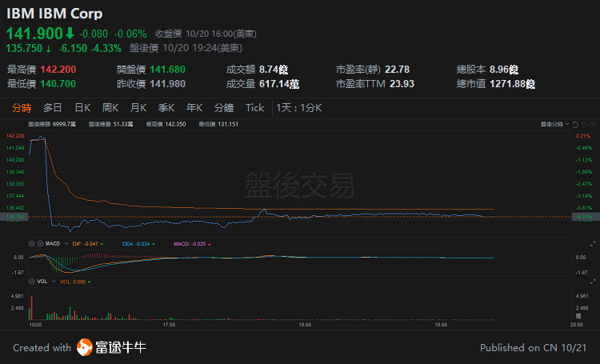Select the 年K chart tab
Viewport: 600px width, 364px height.
[194, 108]
